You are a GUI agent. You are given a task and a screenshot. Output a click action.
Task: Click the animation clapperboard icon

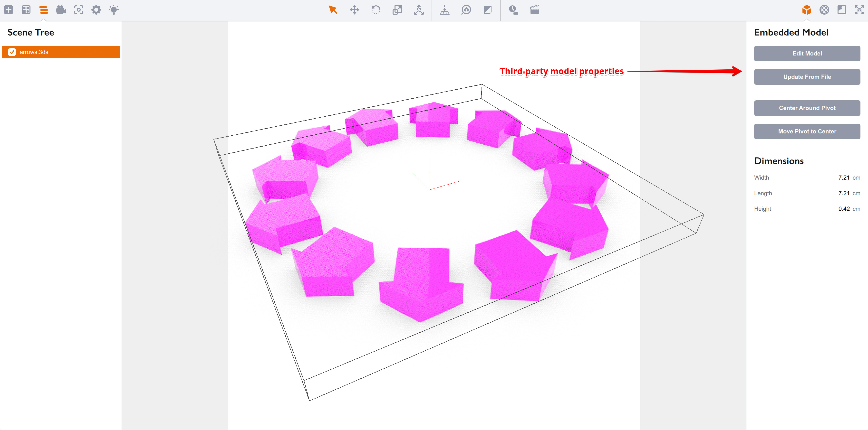[535, 10]
